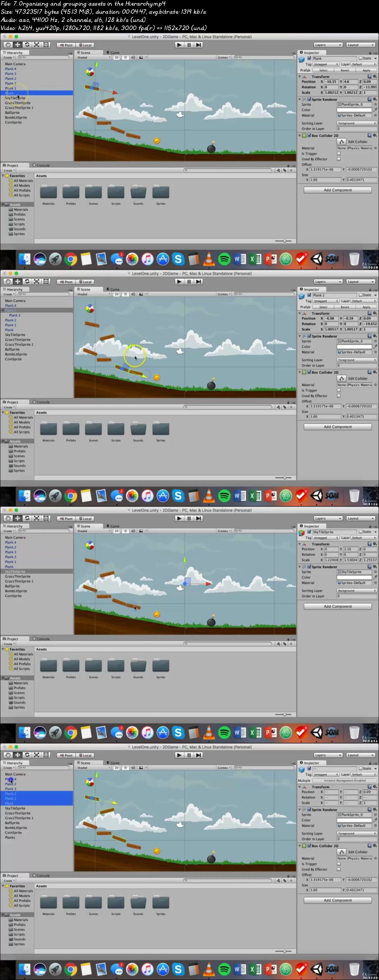Select the Rotate tool in the 00:00:58 frame

click(27, 45)
